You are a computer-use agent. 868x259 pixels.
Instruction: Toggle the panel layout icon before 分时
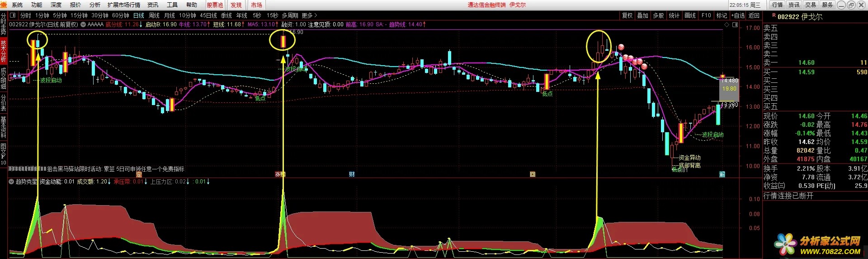(x=13, y=15)
